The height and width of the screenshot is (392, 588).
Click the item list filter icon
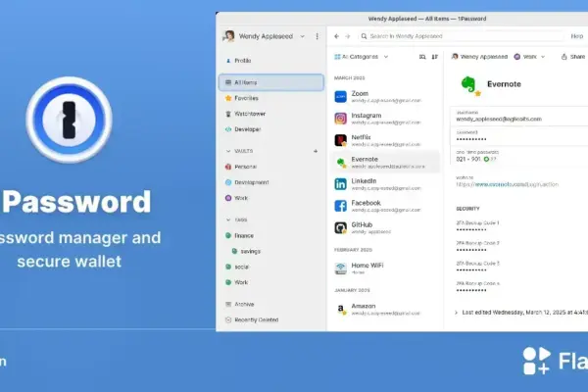422,57
